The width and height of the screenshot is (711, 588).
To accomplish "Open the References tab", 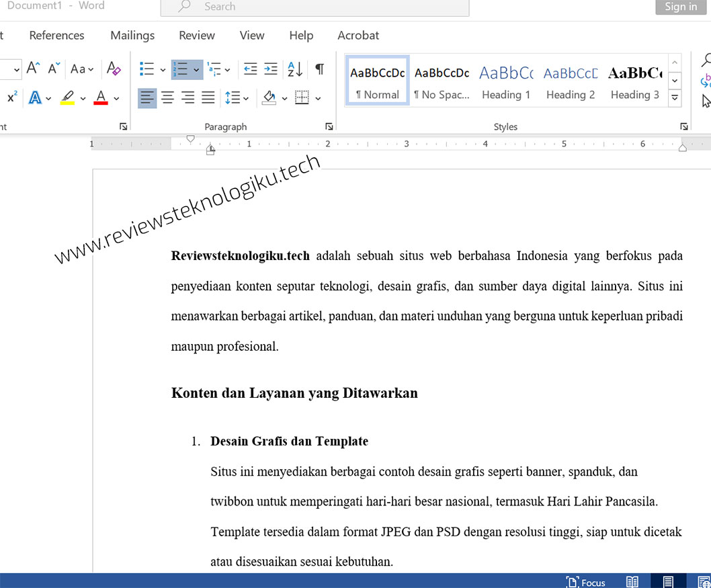I will (56, 36).
